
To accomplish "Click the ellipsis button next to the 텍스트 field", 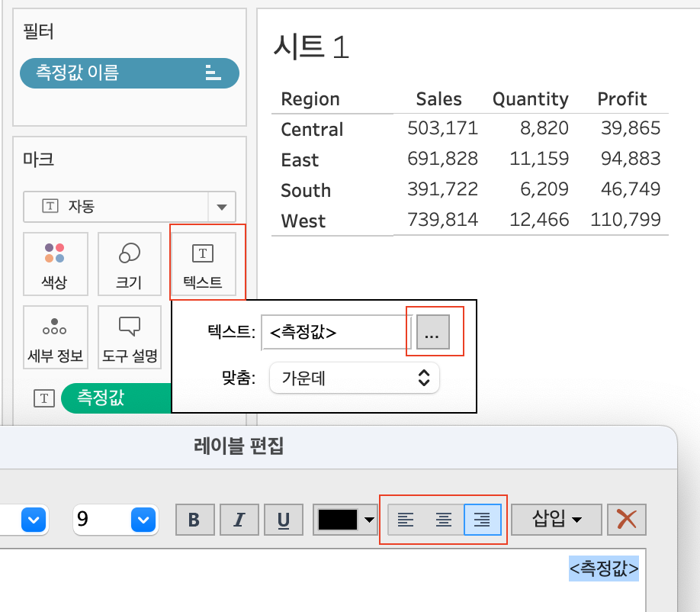I will click(433, 332).
